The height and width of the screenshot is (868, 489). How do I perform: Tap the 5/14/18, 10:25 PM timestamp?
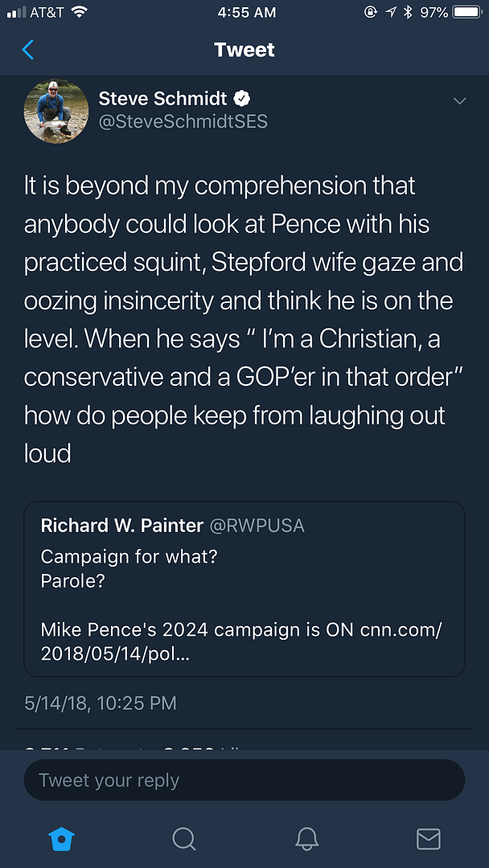coord(101,703)
